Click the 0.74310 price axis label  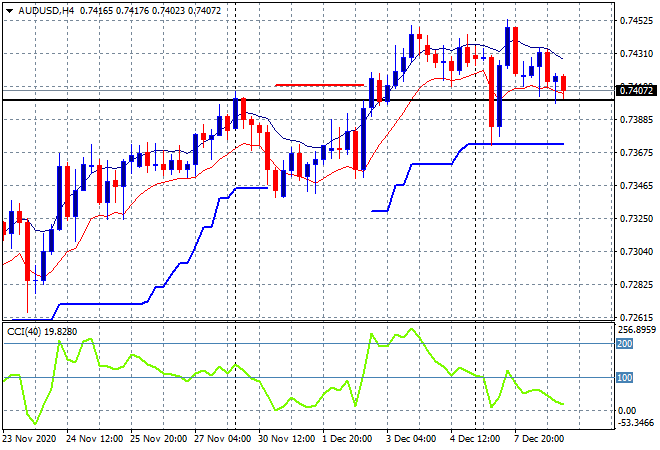636,53
